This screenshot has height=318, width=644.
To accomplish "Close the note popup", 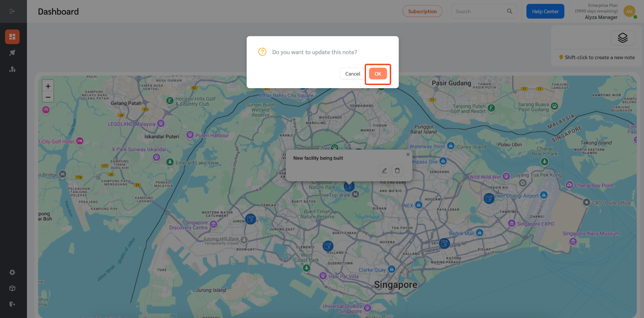I will (408, 154).
